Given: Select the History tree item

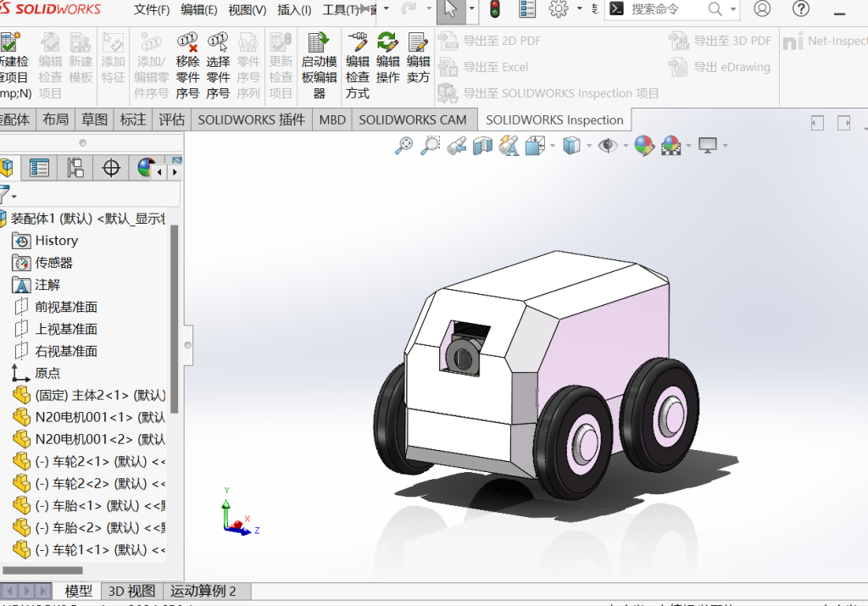Looking at the screenshot, I should click(56, 241).
